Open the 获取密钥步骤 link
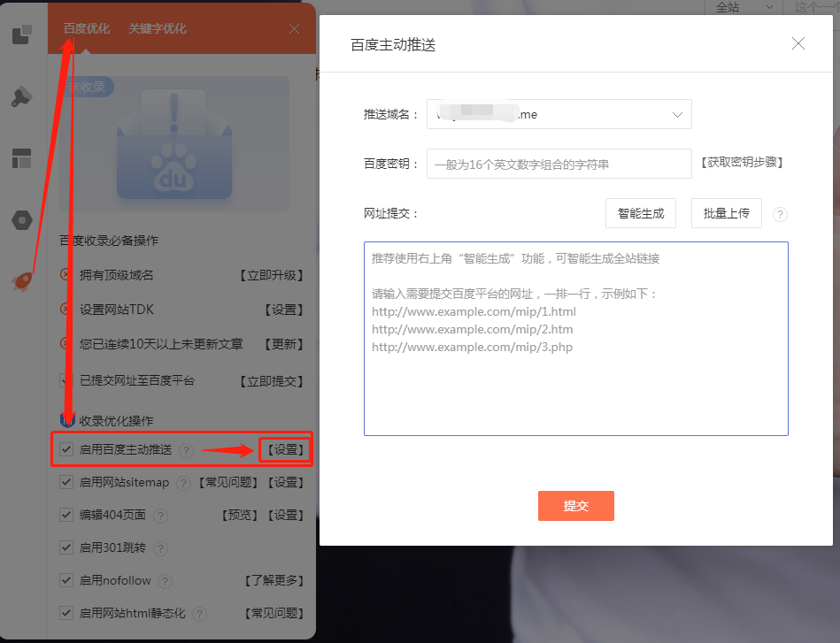 click(743, 163)
